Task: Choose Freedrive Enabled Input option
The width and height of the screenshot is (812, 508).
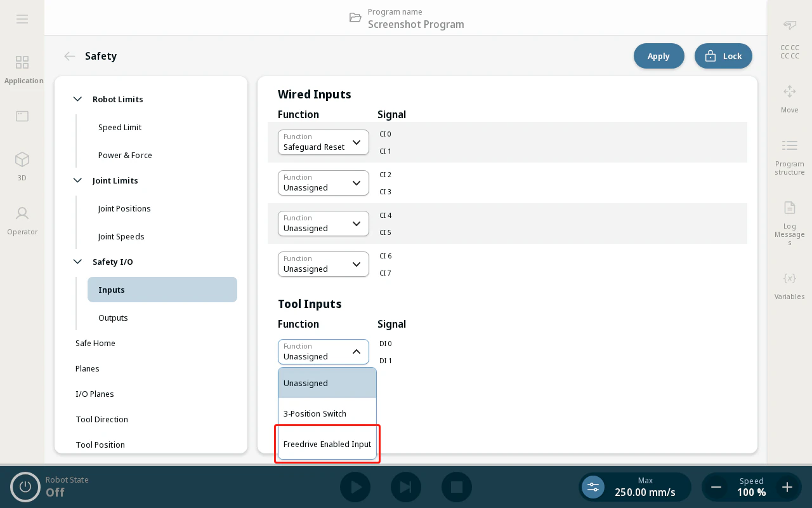Action: coord(327,444)
